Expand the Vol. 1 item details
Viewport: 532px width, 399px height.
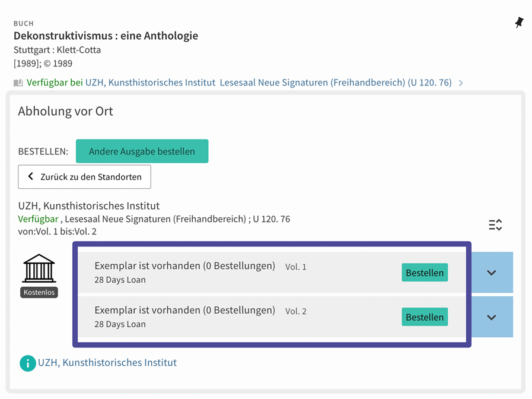pos(491,273)
